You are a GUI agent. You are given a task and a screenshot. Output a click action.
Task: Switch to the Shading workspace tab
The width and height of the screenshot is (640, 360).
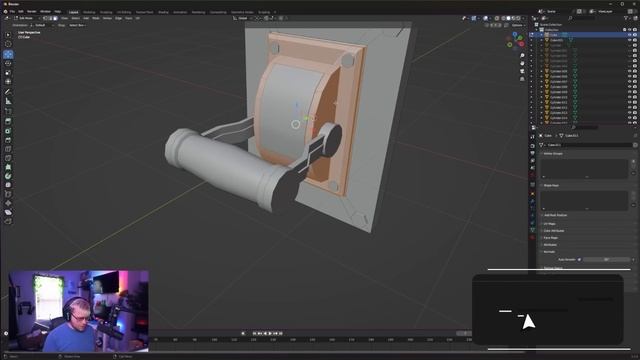163,12
